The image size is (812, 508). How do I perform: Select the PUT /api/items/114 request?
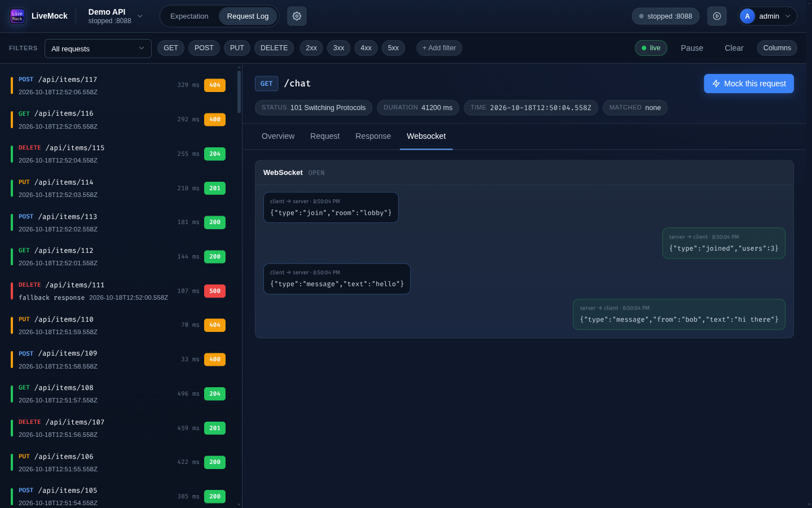(x=118, y=188)
